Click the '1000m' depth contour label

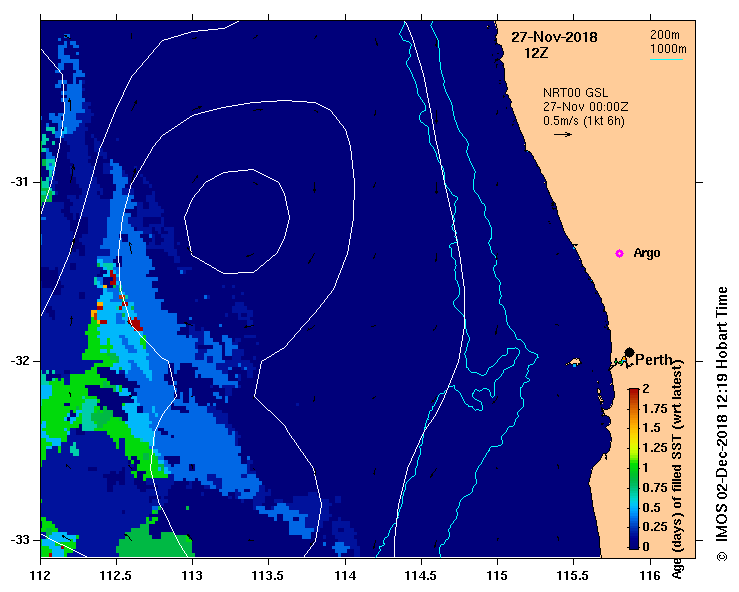point(668,49)
